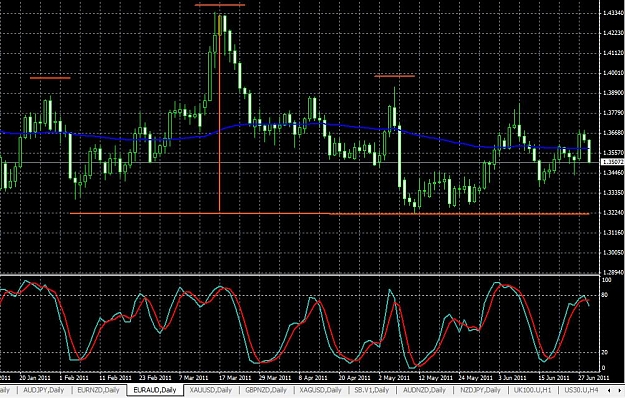Click the 11 Feb 2011 date label
This screenshot has height=398, width=625.
coord(115,377)
